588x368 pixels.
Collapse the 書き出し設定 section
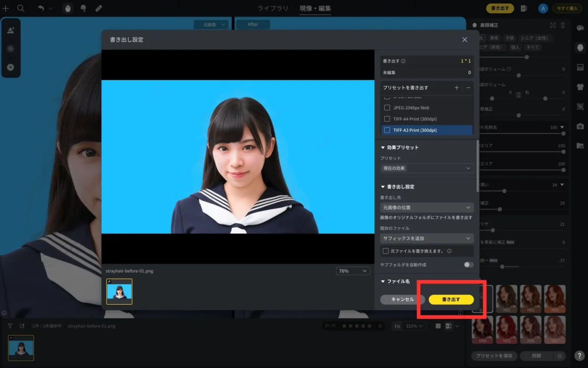pos(383,187)
